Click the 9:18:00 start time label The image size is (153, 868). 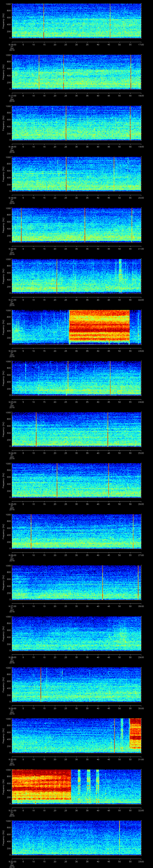[12, 147]
